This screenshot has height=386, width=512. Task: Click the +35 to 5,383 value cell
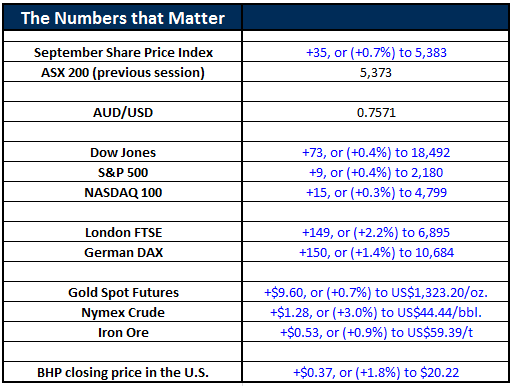pyautogui.click(x=376, y=52)
